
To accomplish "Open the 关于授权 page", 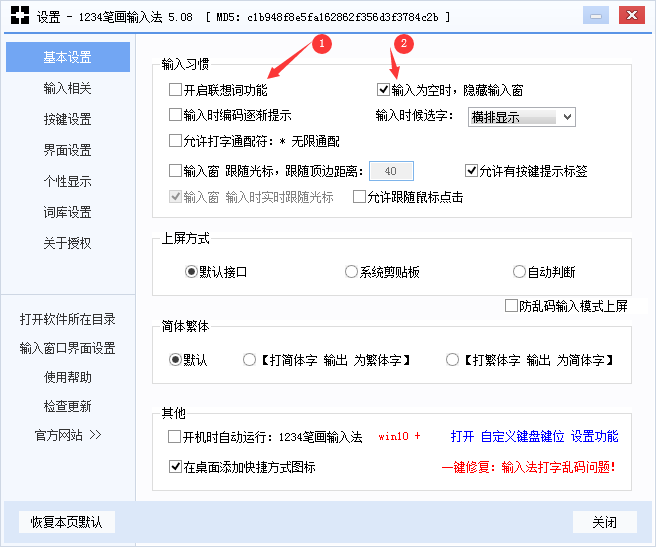I will pos(67,243).
